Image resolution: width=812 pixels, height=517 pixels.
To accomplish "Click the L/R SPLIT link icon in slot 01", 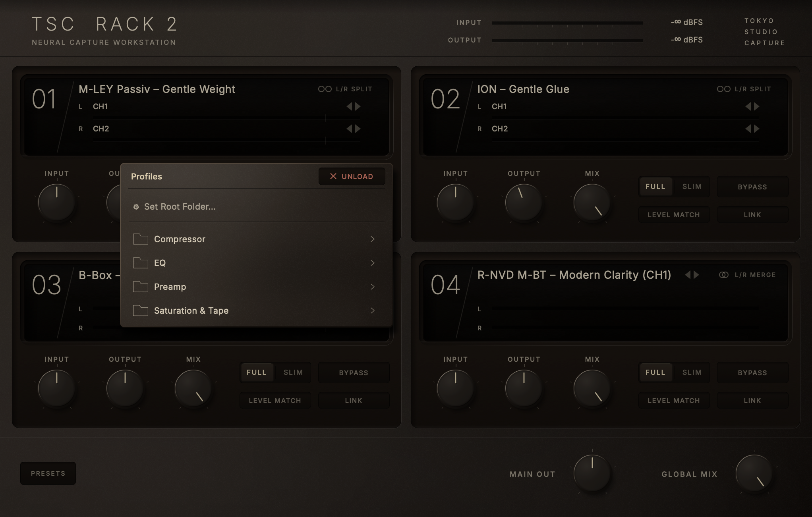I will point(325,89).
